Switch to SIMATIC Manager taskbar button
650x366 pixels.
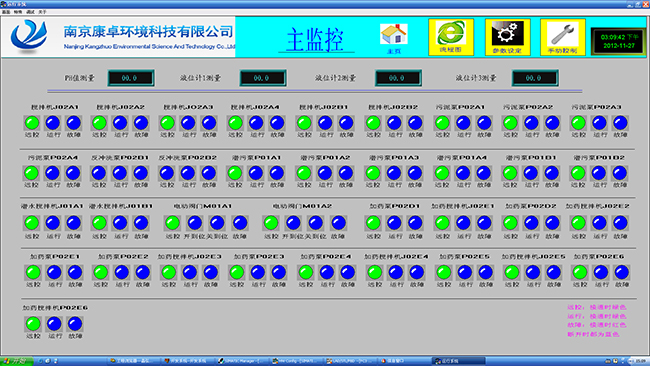242,361
